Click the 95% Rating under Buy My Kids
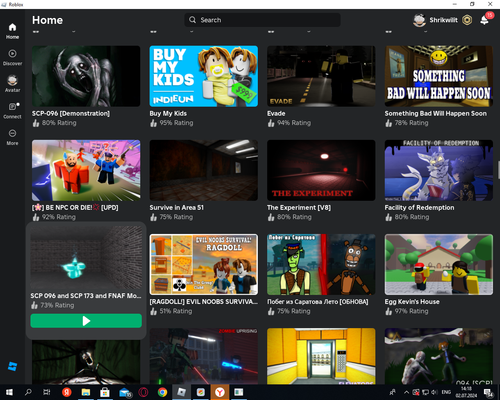Viewport: 500px width, 400px height. point(176,123)
